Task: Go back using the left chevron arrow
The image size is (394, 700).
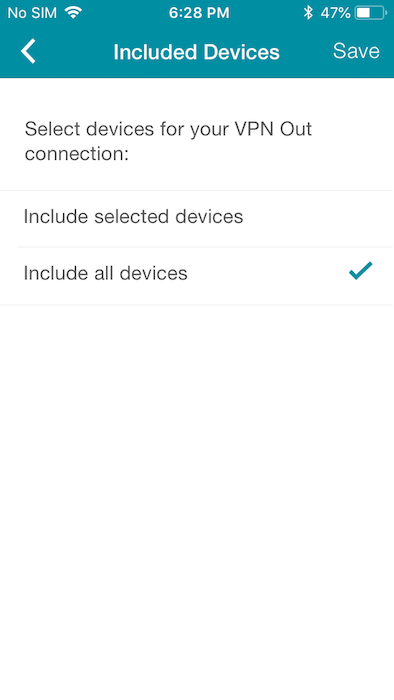Action: click(28, 51)
